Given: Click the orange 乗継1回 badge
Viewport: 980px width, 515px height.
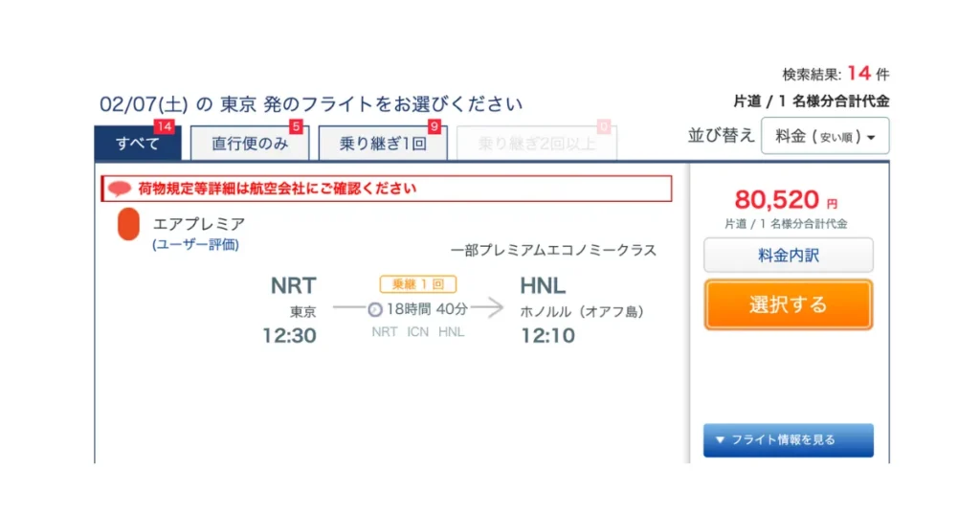Looking at the screenshot, I should click(417, 284).
